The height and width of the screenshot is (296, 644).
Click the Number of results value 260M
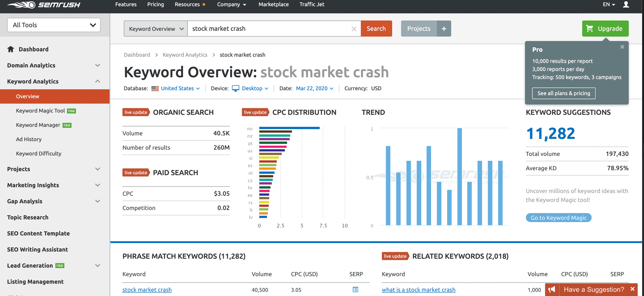point(222,148)
